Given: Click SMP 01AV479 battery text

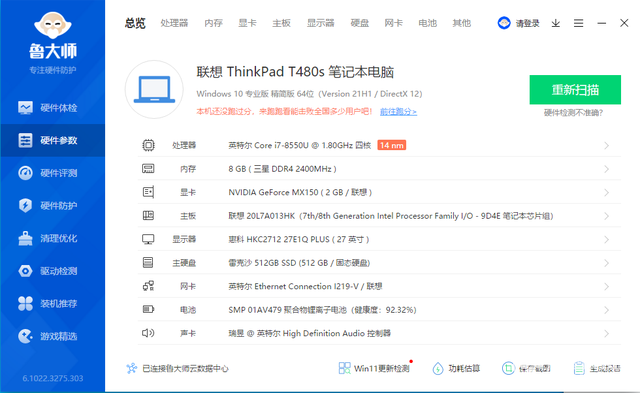Looking at the screenshot, I should click(322, 310).
